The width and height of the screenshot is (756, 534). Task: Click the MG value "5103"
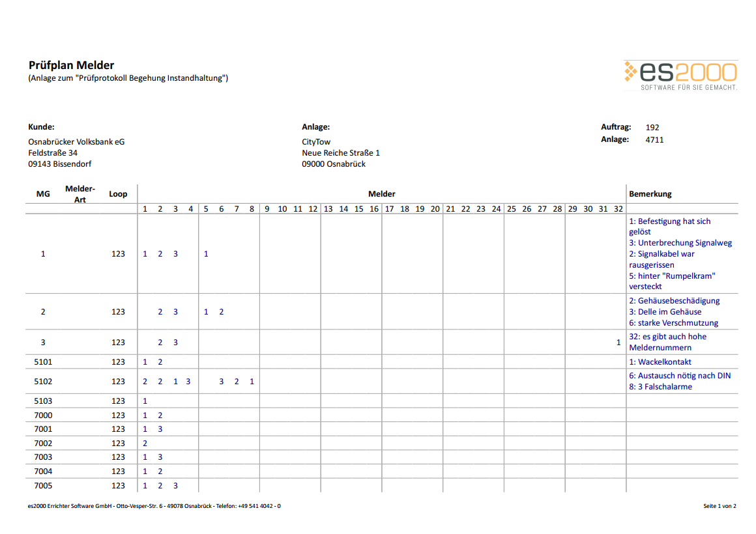(43, 401)
